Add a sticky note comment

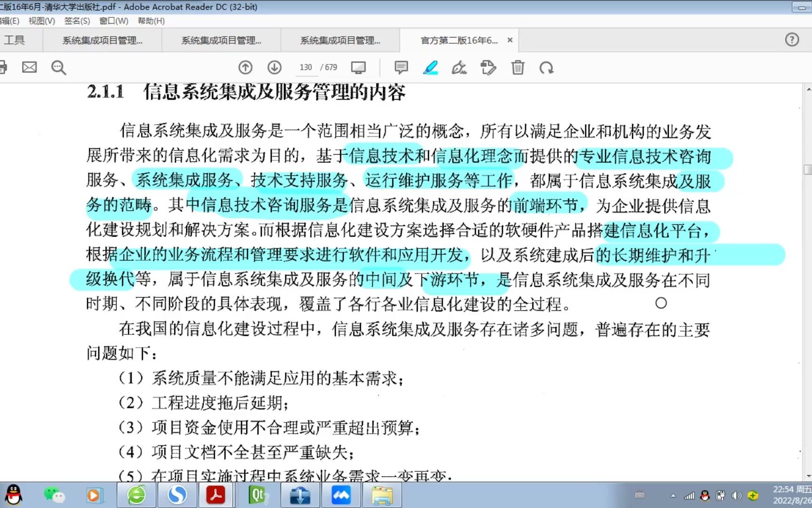coord(401,68)
